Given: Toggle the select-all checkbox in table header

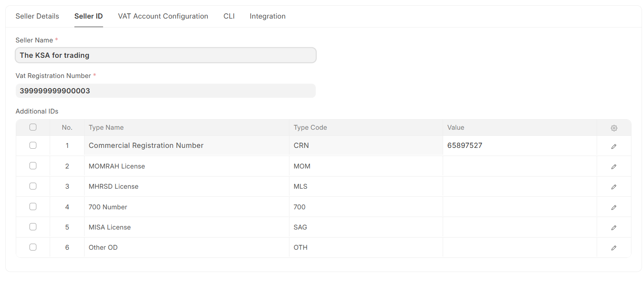Looking at the screenshot, I should pos(33,127).
